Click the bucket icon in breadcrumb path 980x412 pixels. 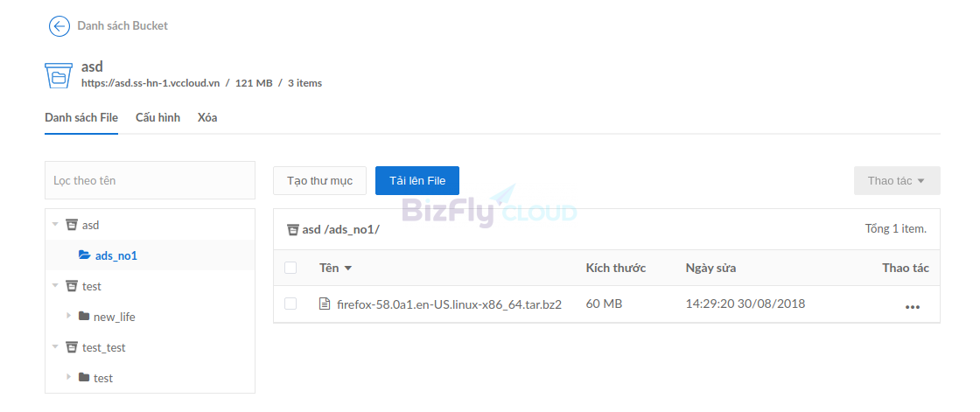pos(293,229)
